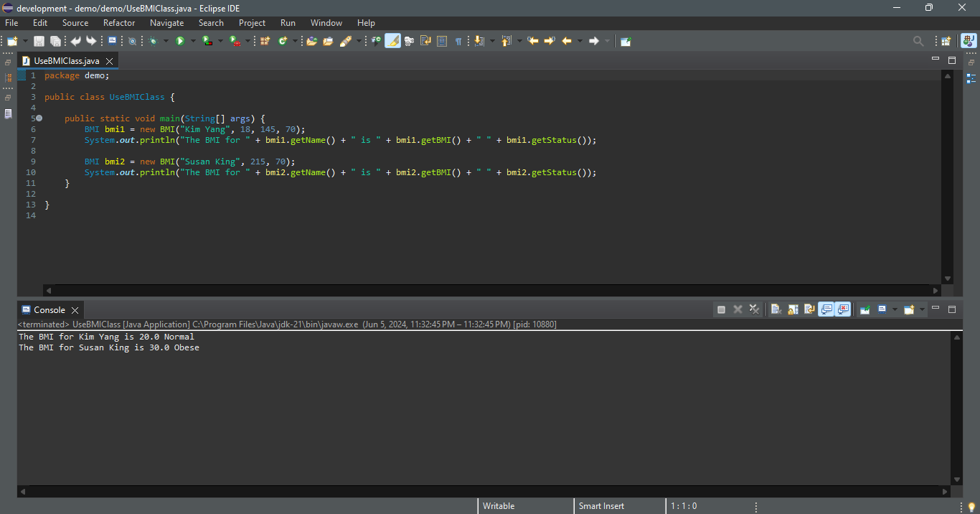Collapse the main method using fold marker
980x514 pixels.
(x=39, y=118)
